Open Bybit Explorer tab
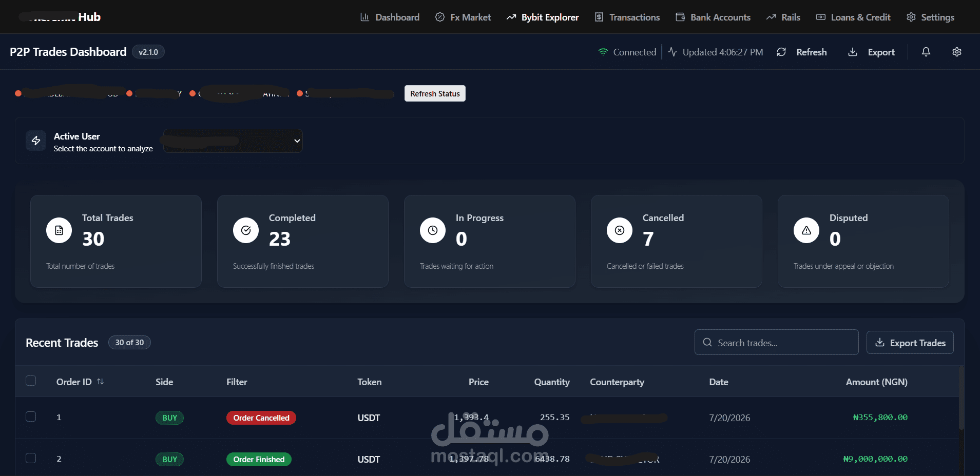Image resolution: width=980 pixels, height=476 pixels. (x=543, y=17)
